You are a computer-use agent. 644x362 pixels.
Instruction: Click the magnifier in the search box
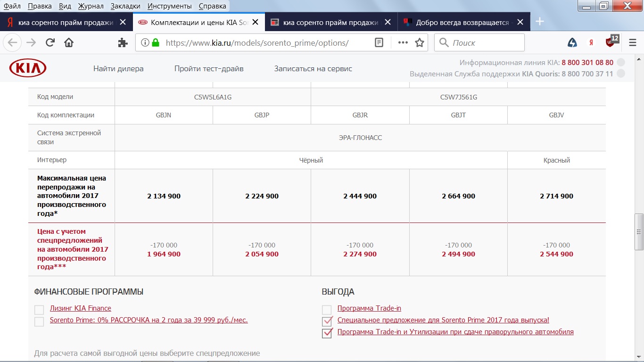point(444,42)
